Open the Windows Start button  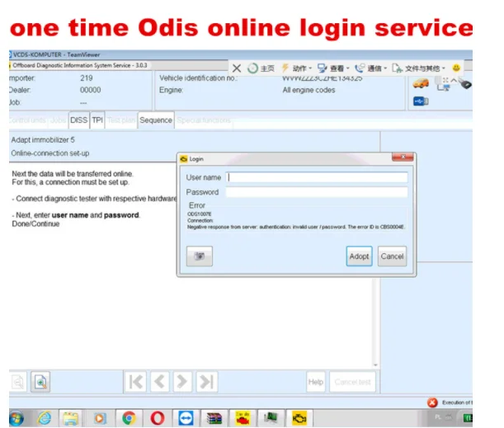pos(16,418)
